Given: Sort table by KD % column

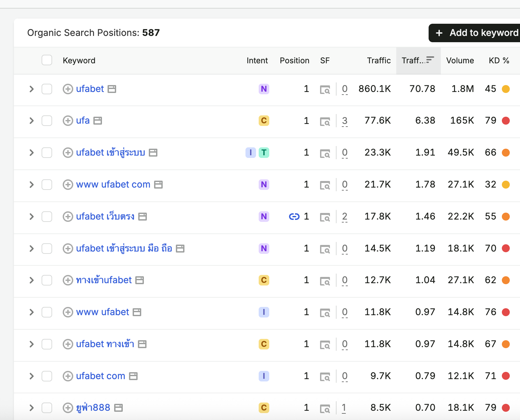Looking at the screenshot, I should pos(499,61).
